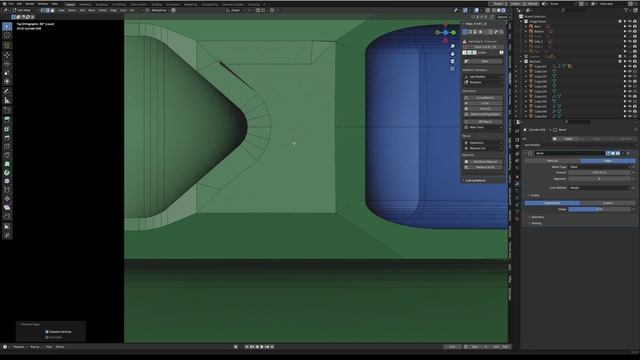Select the Rip Region tool
This screenshot has width=640, height=360.
pos(7,216)
